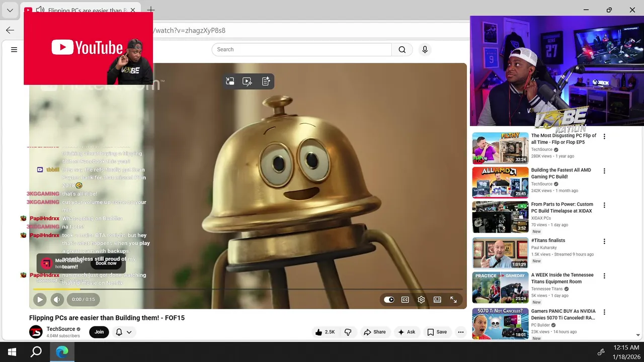The height and width of the screenshot is (362, 644).
Task: Click 'XIDAX PCs' channel name
Action: (541, 218)
